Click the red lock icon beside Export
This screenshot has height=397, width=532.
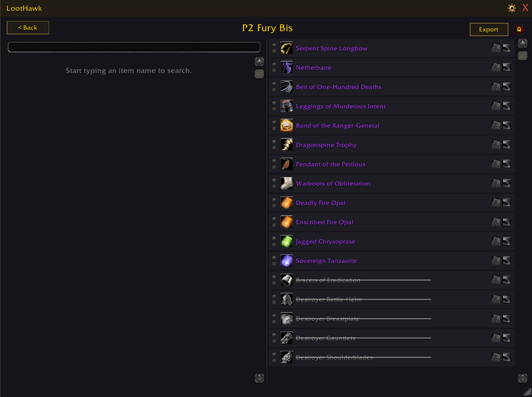pos(519,29)
